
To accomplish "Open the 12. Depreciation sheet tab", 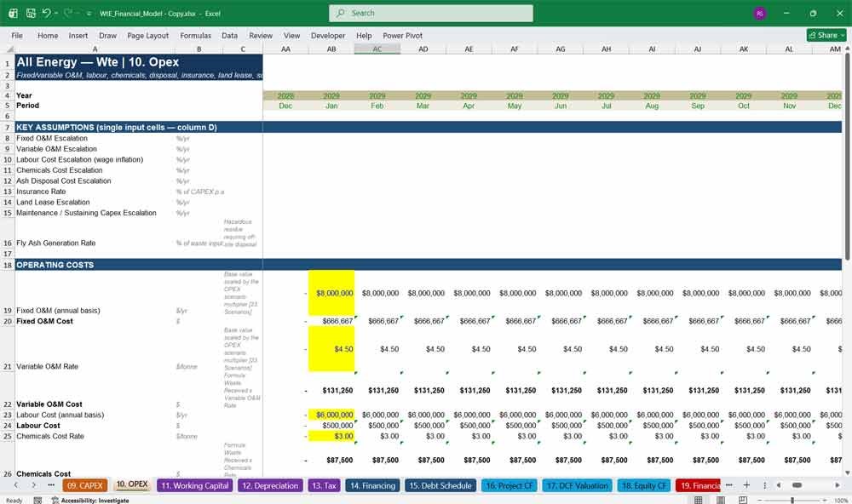I will 270,485.
